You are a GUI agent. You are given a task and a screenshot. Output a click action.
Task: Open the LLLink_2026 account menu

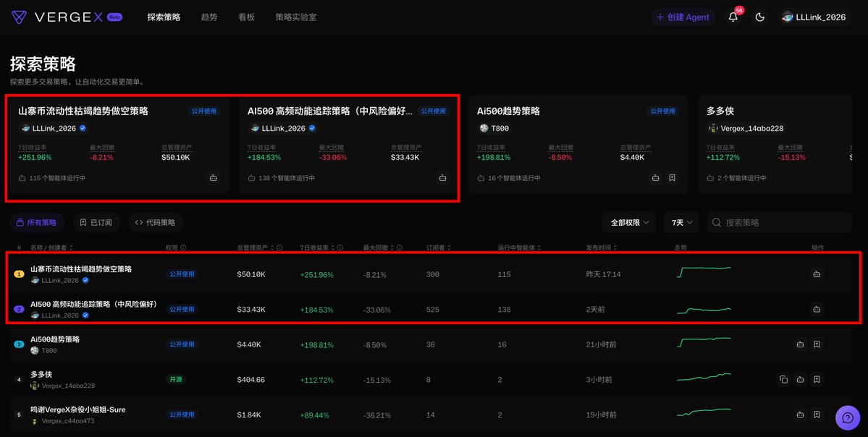point(814,17)
